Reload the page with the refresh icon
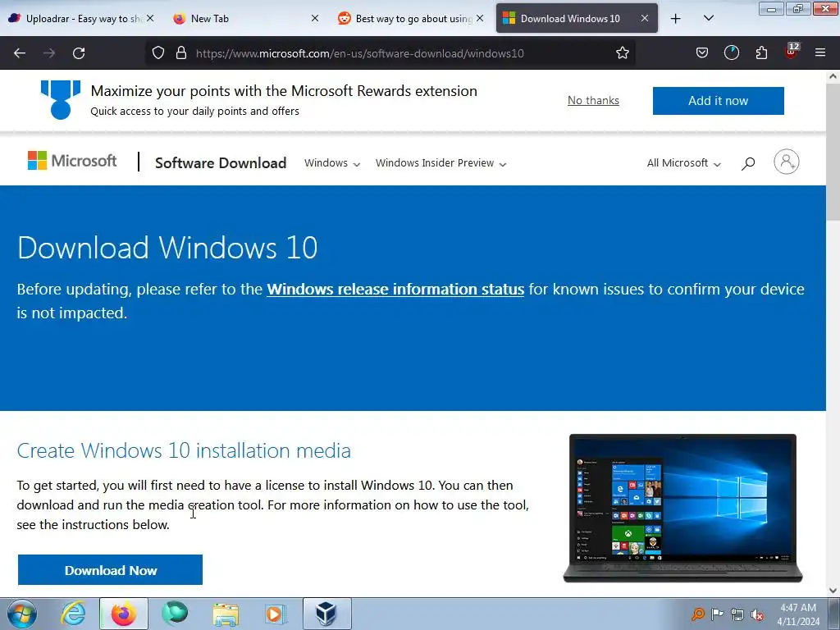This screenshot has height=630, width=840. [79, 53]
